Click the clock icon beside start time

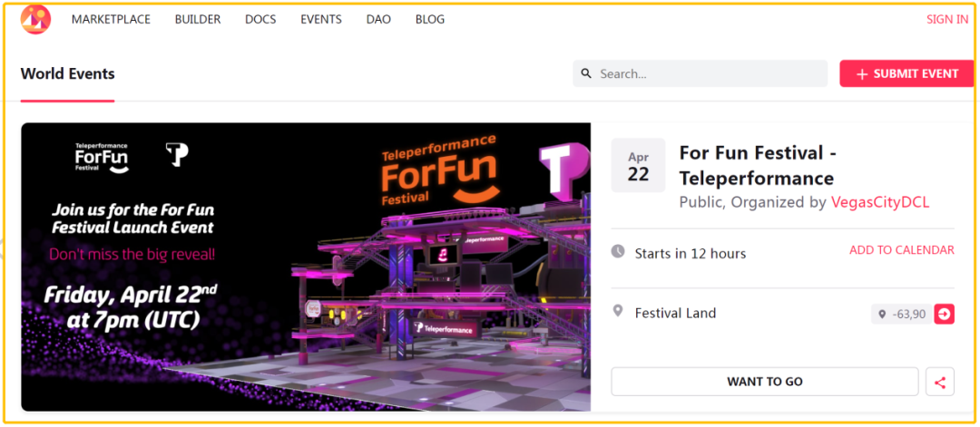coord(618,252)
